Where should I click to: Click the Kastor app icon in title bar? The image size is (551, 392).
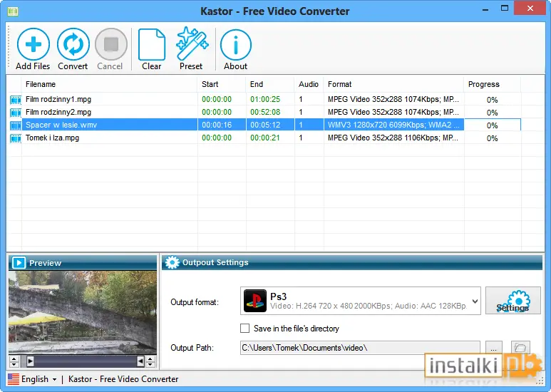pyautogui.click(x=13, y=11)
